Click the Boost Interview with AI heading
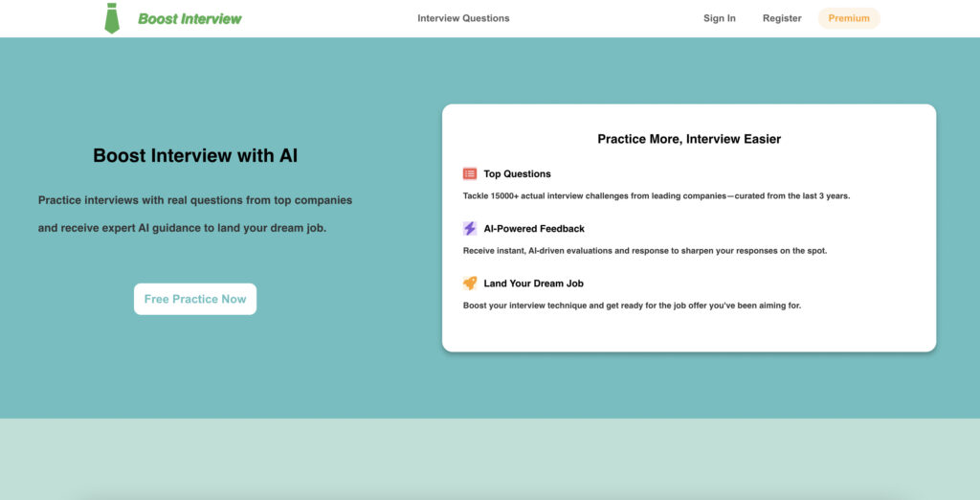The width and height of the screenshot is (980, 500). pyautogui.click(x=195, y=155)
